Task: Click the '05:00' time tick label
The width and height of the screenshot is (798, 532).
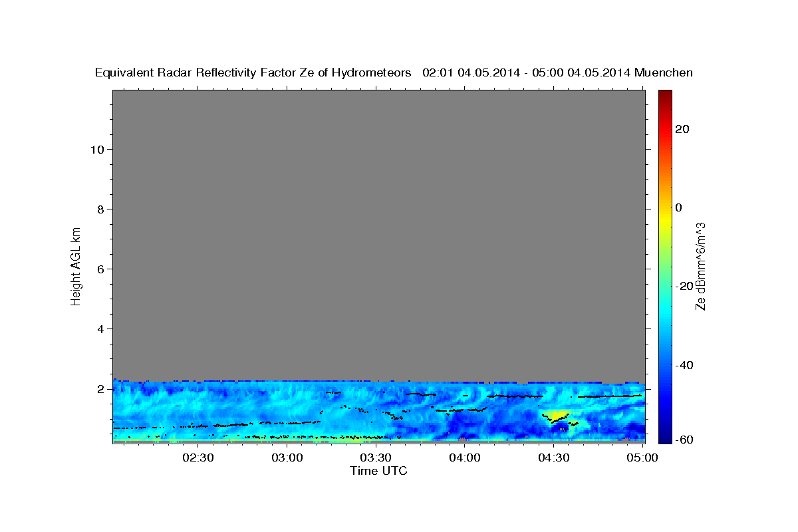Action: pos(642,458)
